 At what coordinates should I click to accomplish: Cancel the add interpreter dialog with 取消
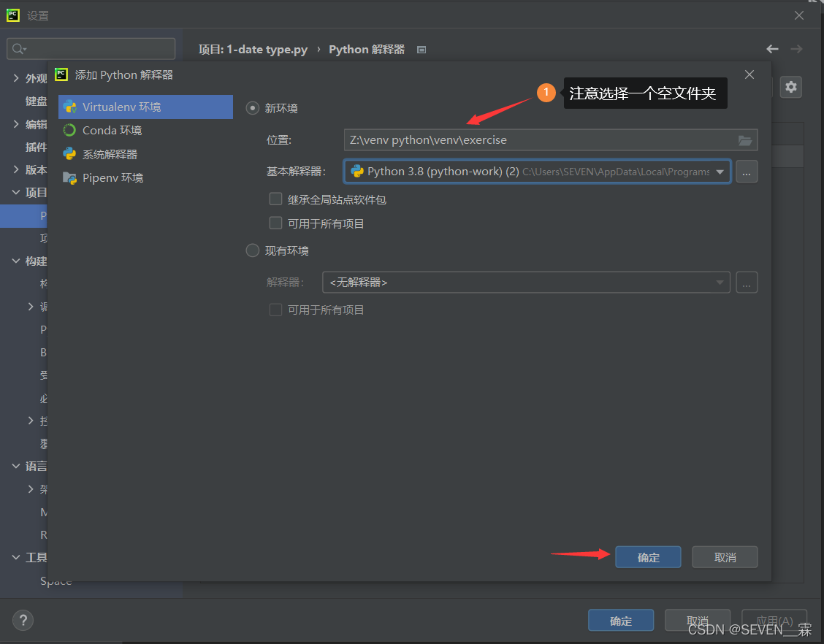point(725,557)
